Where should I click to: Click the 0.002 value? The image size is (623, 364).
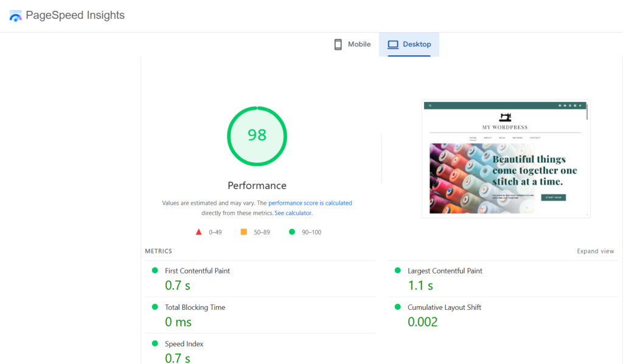click(423, 322)
